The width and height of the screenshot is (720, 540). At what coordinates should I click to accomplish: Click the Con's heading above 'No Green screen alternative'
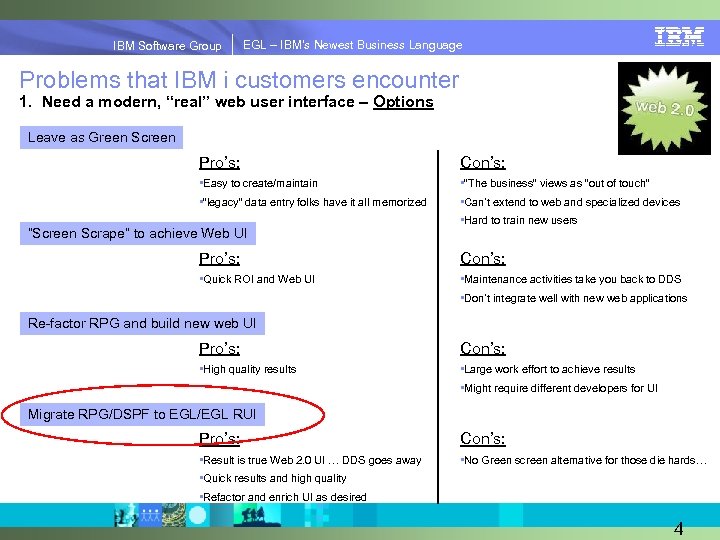(483, 439)
